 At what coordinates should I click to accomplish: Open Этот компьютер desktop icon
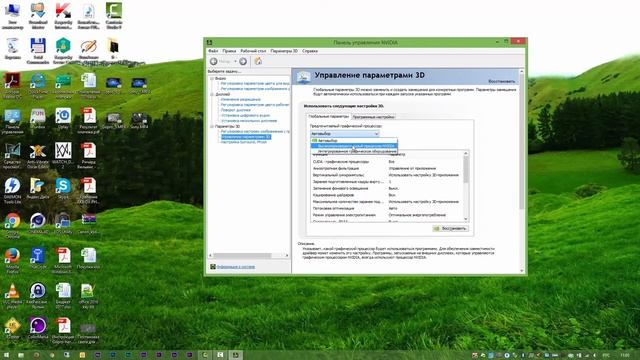(12, 16)
